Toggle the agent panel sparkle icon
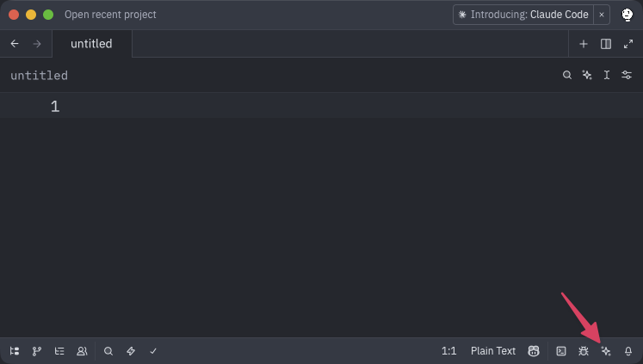 pyautogui.click(x=606, y=351)
